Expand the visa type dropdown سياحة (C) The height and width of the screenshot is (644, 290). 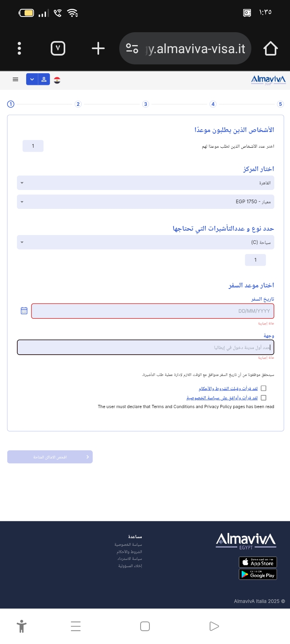click(x=145, y=242)
